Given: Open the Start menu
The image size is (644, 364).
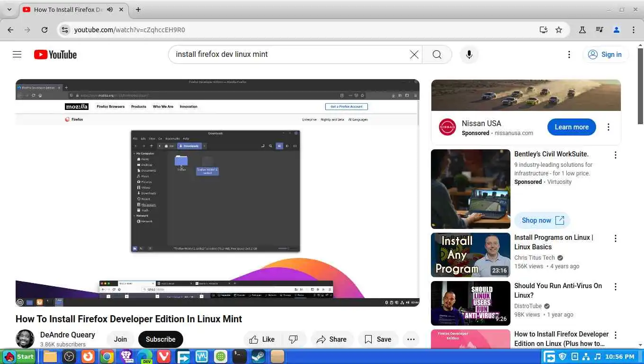Looking at the screenshot, I should (x=19, y=356).
